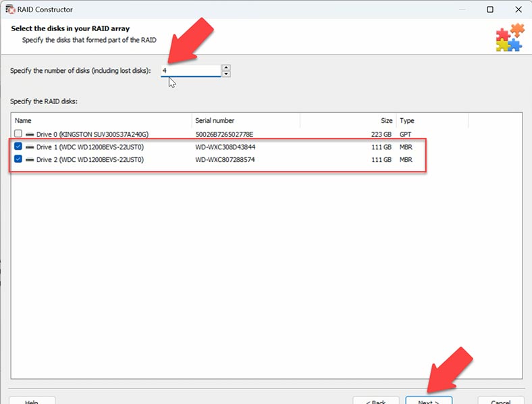Viewport: 532px width, 404px height.
Task: Open Help from the bottom button
Action: click(32, 401)
